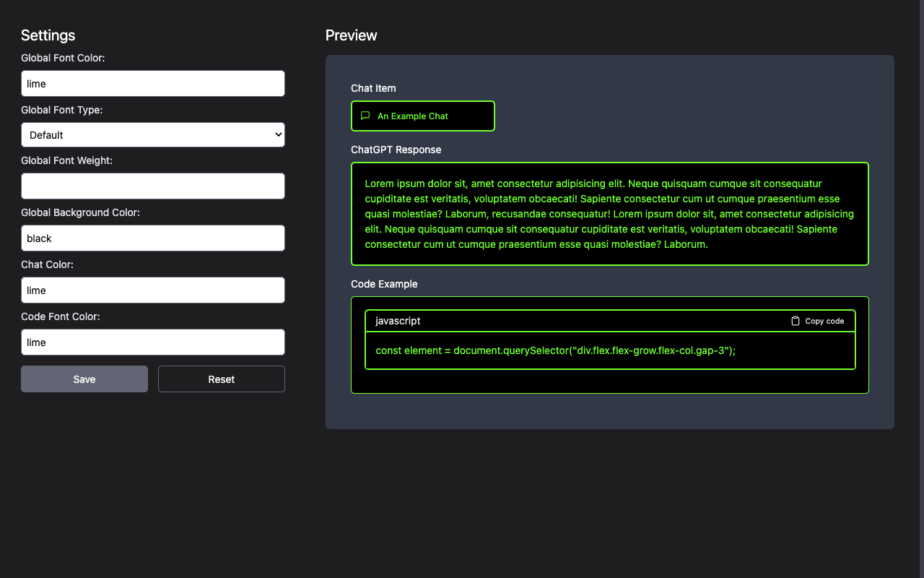
Task: Click the Code Font Color field
Action: 152,342
